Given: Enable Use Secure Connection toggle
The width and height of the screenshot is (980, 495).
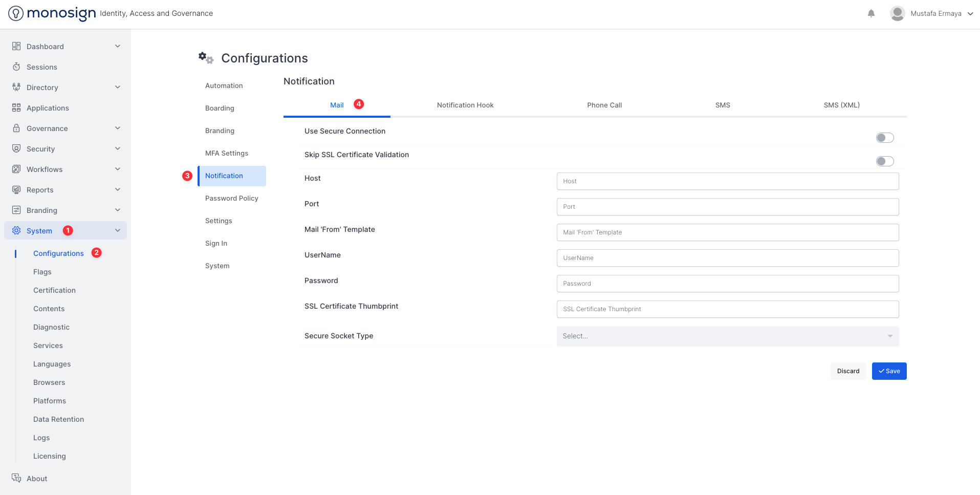Looking at the screenshot, I should pyautogui.click(x=884, y=138).
